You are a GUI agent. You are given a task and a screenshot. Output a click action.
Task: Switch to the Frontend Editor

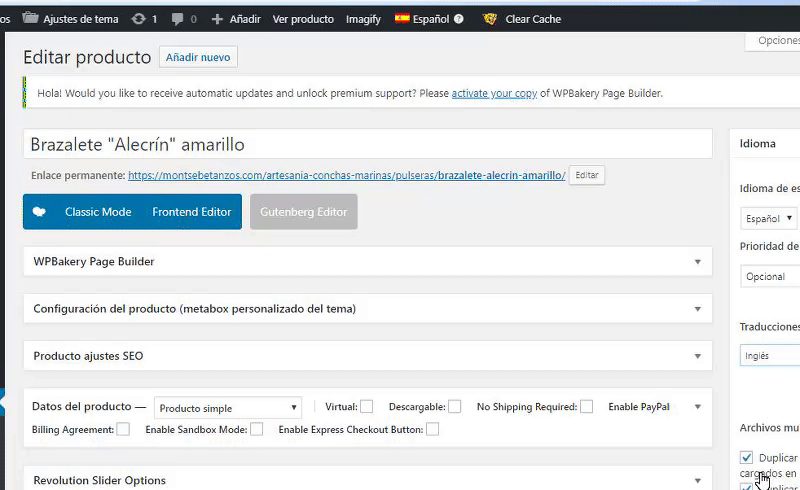coord(191,212)
